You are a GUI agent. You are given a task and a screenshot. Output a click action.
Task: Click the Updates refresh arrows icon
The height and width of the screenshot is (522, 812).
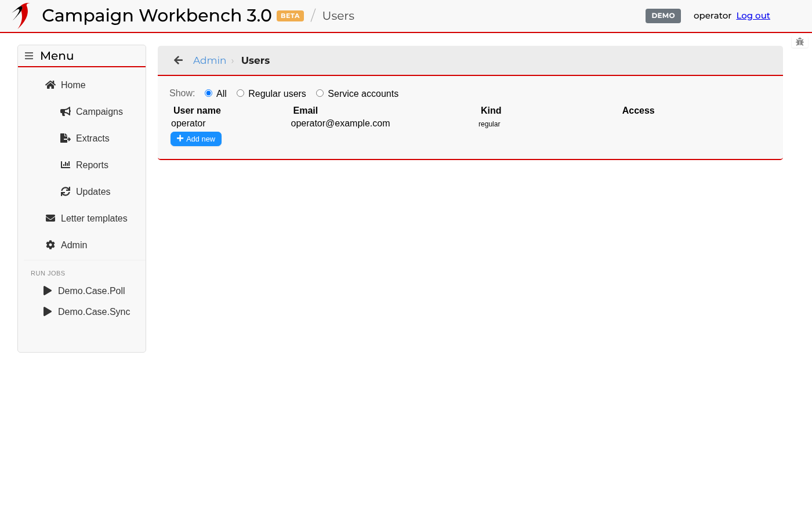[66, 191]
